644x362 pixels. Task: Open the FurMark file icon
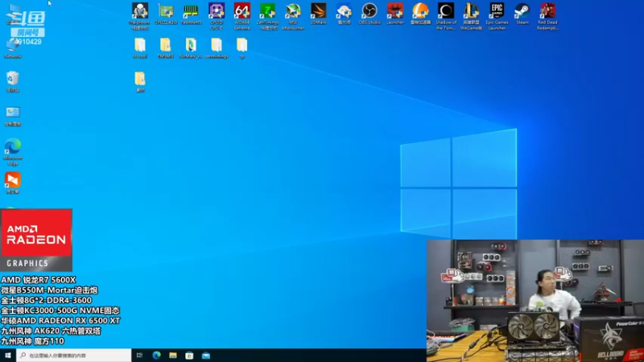coord(191,48)
